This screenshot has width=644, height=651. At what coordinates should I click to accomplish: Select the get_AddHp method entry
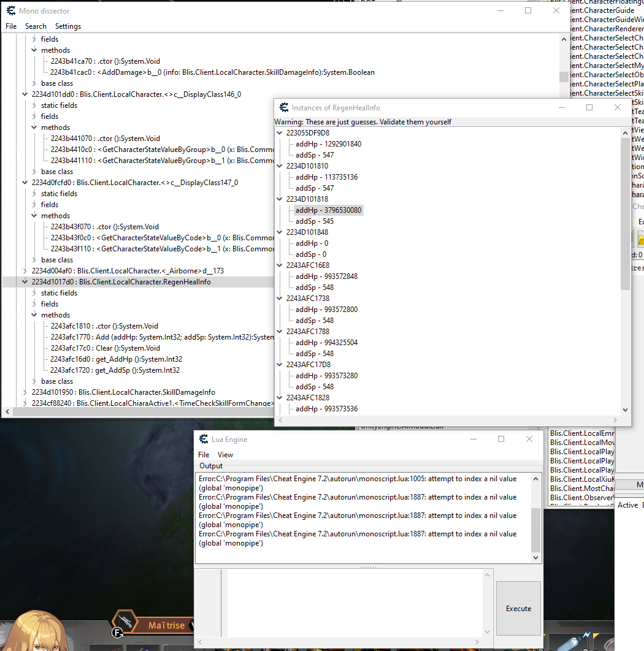click(x=117, y=359)
